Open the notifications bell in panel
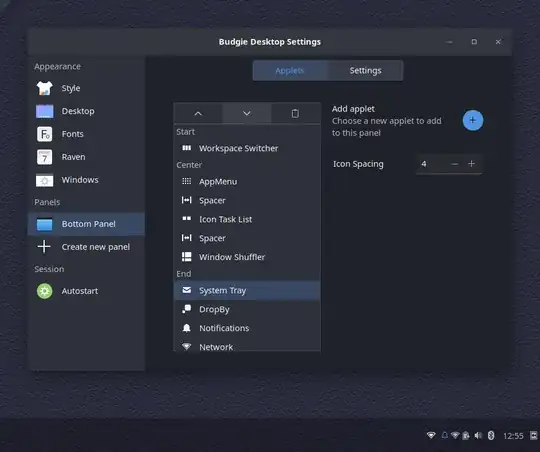This screenshot has width=540, height=452. coord(445,435)
